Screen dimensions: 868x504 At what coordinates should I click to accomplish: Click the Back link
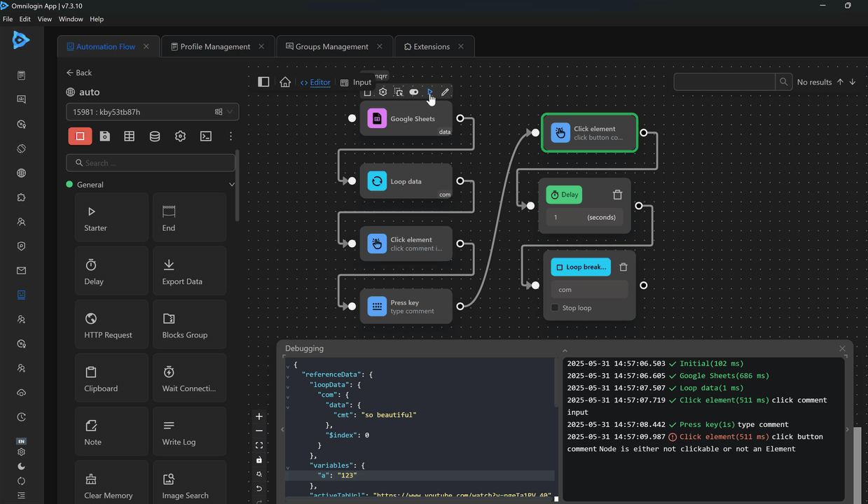pyautogui.click(x=79, y=73)
